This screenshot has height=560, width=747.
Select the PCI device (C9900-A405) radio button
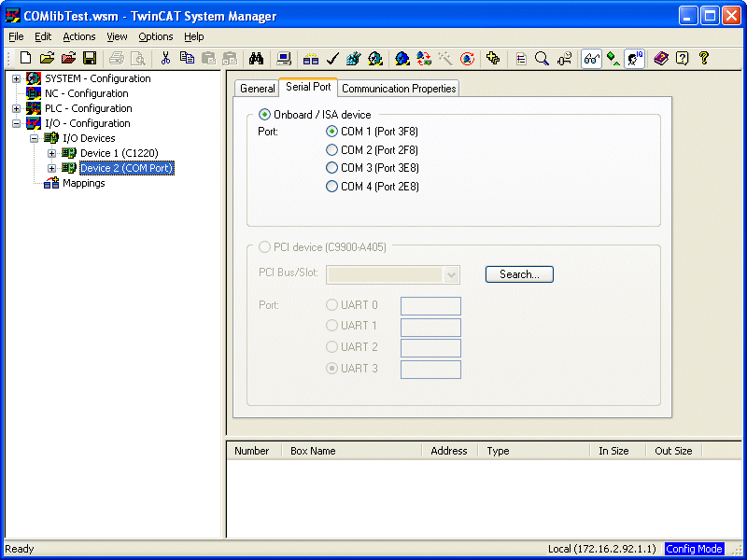click(264, 247)
